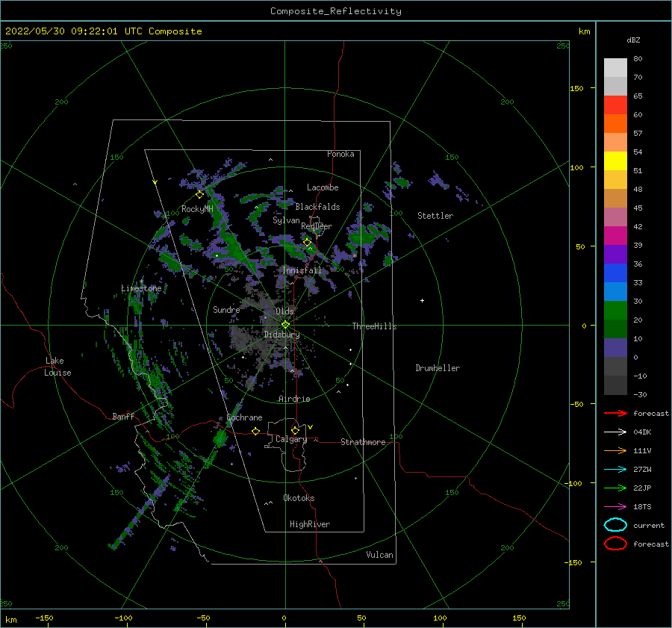Click the cyan current ellipse icon

pos(615,525)
